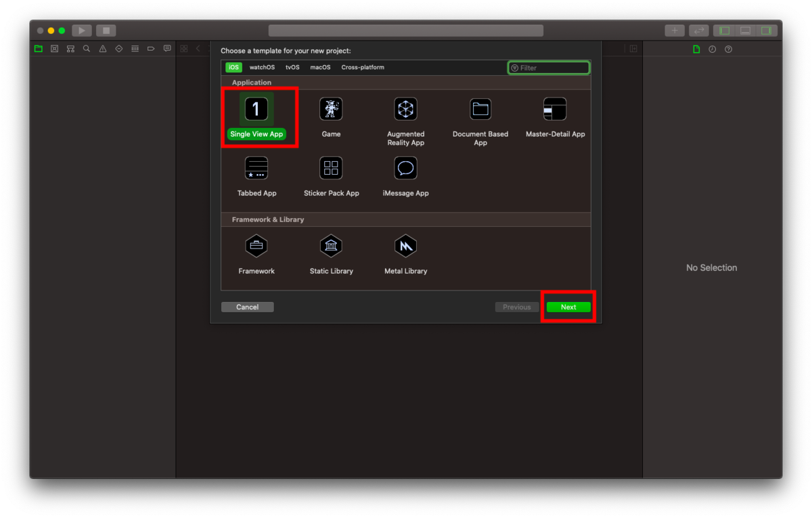
Task: Open the Test navigator diamond icon
Action: [119, 49]
